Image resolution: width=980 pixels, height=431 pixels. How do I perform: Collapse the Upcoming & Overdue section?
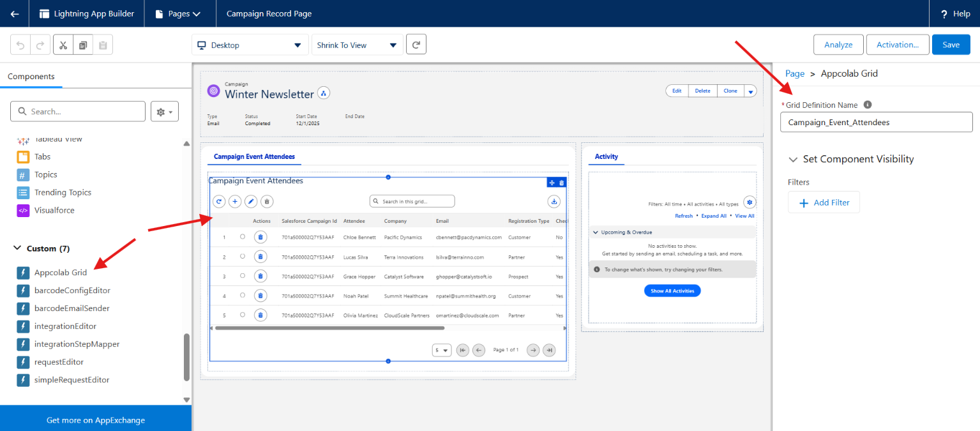pyautogui.click(x=596, y=232)
